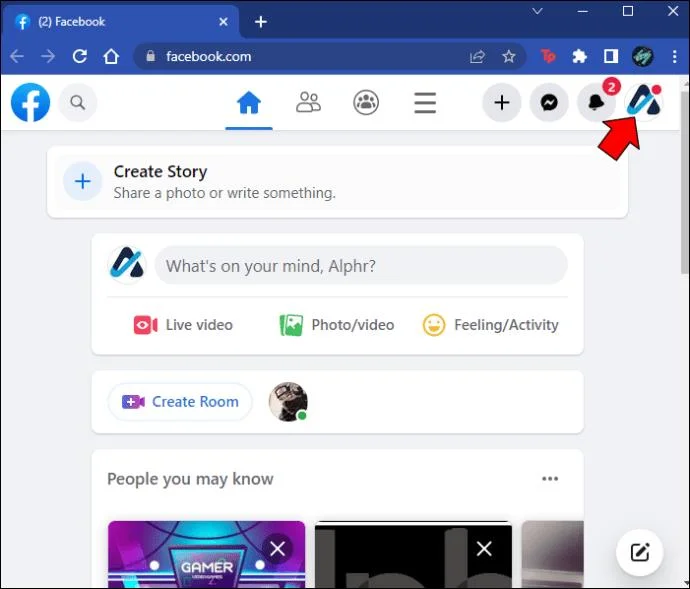Screen dimensions: 690x589
Task: Bookmark this page with the star icon
Action: click(x=509, y=56)
